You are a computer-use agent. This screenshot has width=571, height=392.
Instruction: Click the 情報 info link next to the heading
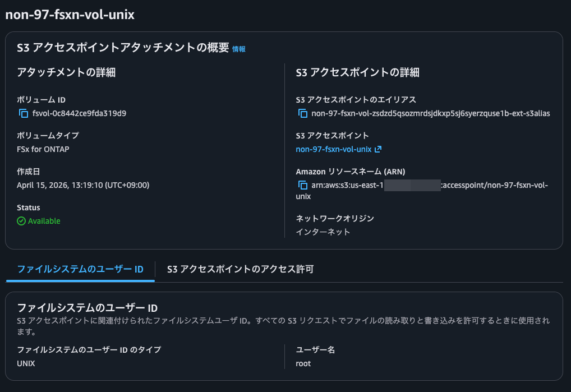[x=237, y=49]
